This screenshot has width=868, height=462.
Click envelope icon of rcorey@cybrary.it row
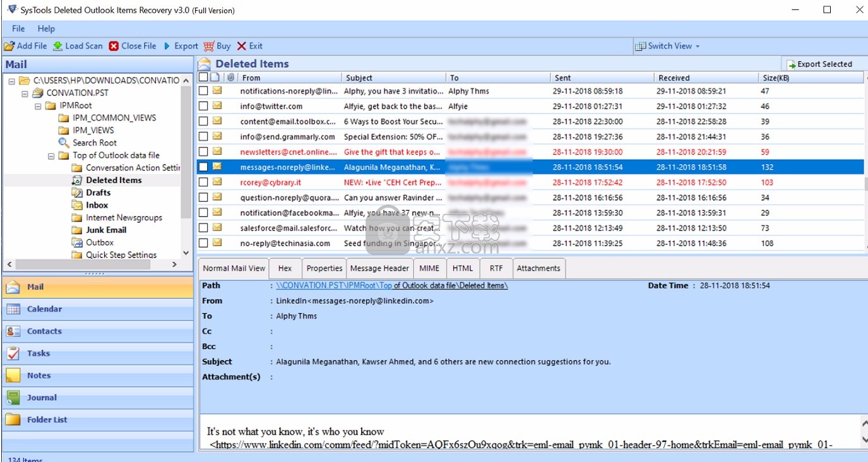click(217, 182)
